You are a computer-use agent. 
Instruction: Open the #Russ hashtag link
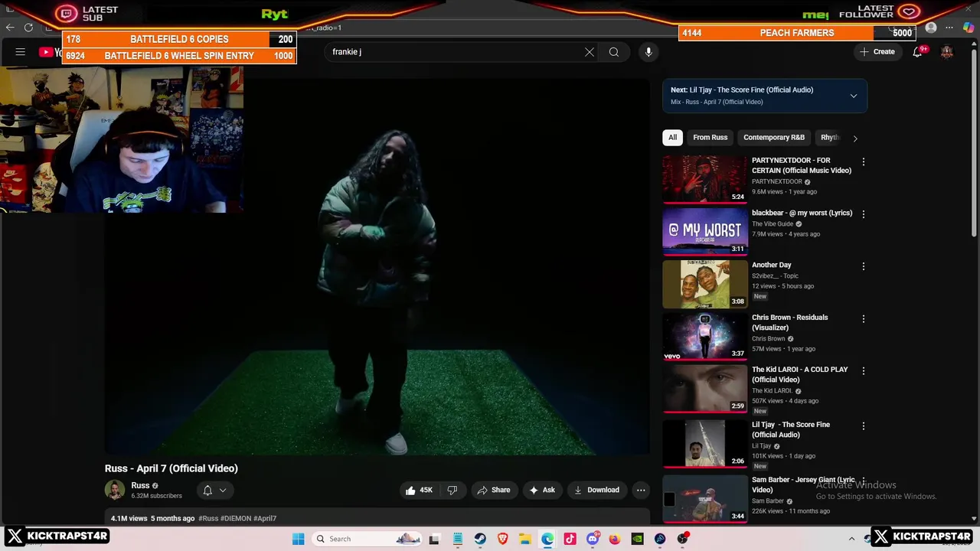pyautogui.click(x=208, y=518)
